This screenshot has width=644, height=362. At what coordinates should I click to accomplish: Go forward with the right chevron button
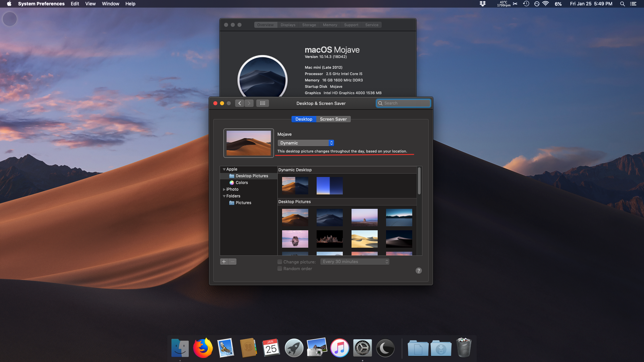[x=249, y=103]
